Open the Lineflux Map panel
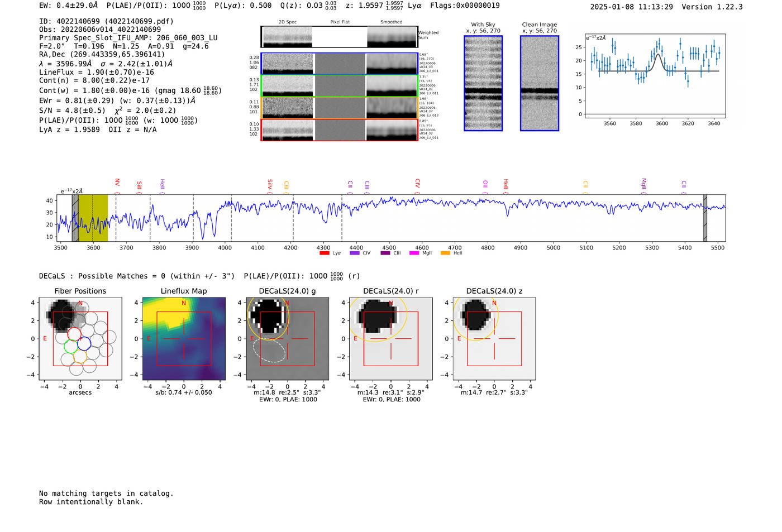The image size is (782, 532). click(x=184, y=339)
